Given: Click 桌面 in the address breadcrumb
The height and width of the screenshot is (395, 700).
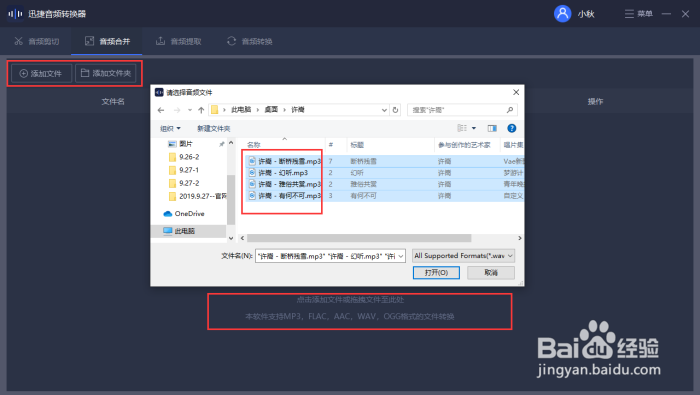Looking at the screenshot, I should click(x=271, y=110).
